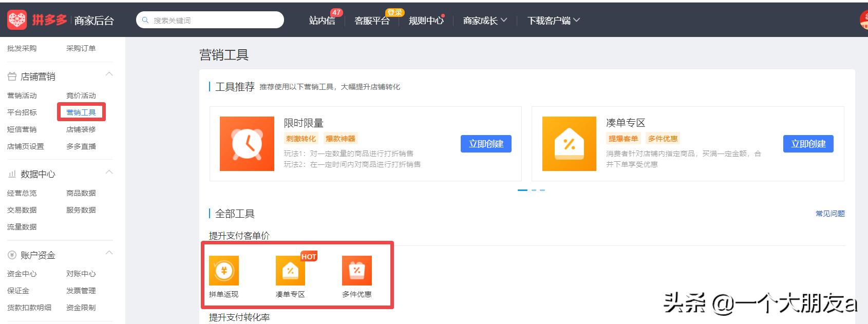
Task: Go to 短信营销 in the sidebar
Action: pyautogui.click(x=22, y=129)
